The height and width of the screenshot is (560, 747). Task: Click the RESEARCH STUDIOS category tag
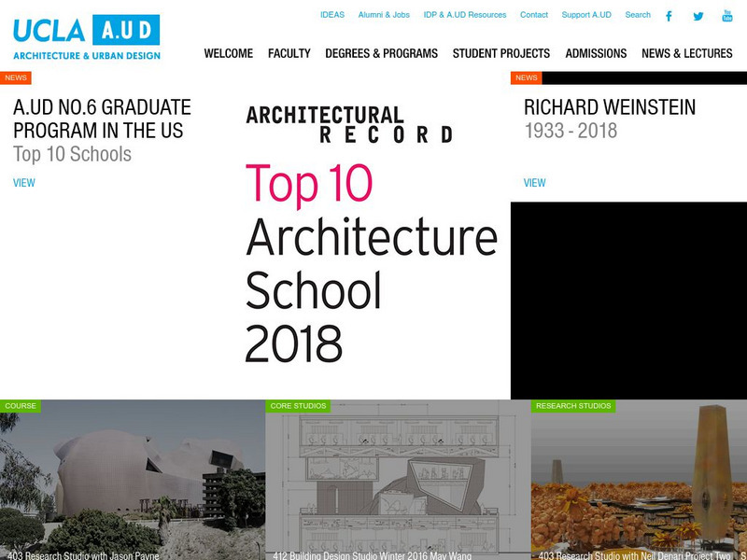[x=573, y=406]
